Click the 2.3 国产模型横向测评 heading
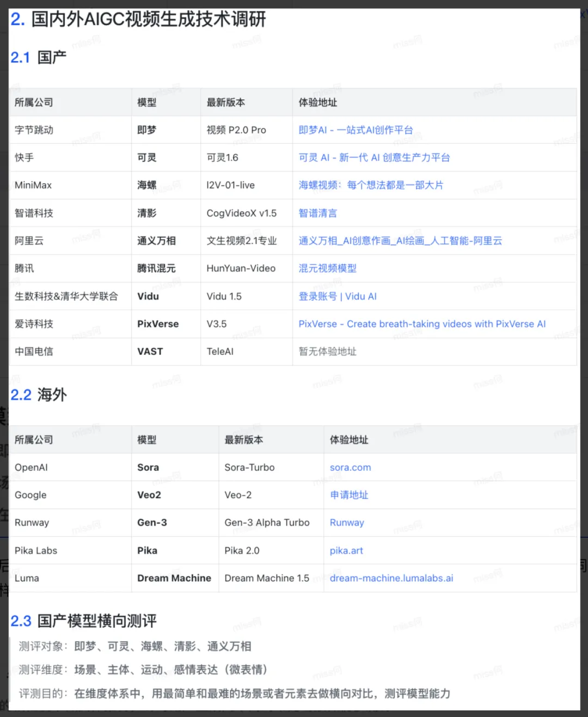This screenshot has height=717, width=588. 83,621
